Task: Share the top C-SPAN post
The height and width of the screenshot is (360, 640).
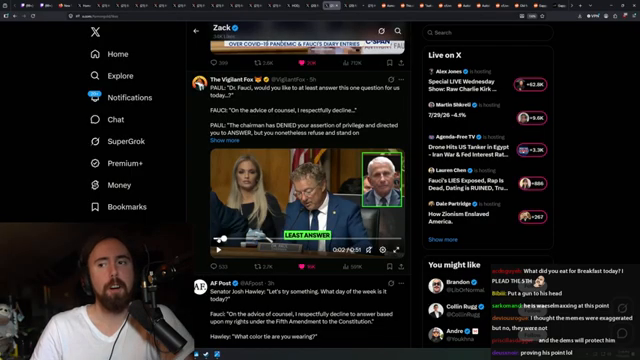Action: coord(401,63)
